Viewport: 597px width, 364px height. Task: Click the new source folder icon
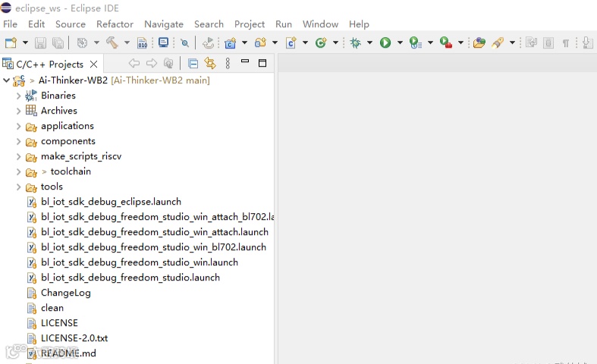[260, 42]
